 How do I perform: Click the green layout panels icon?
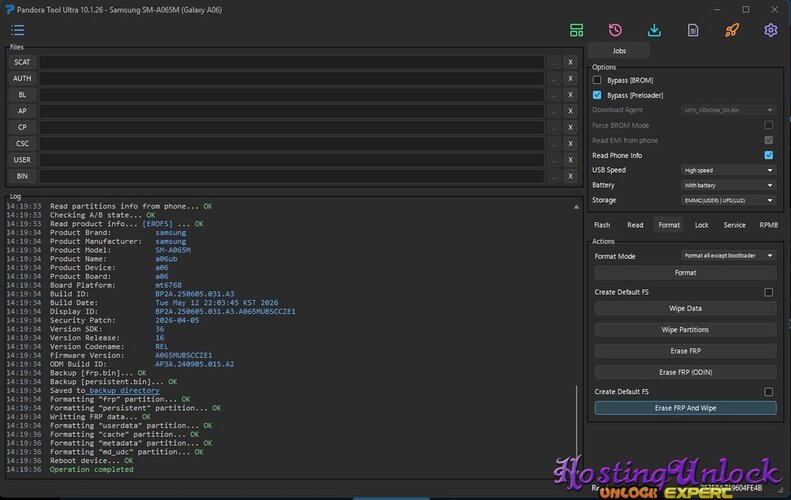(x=576, y=30)
